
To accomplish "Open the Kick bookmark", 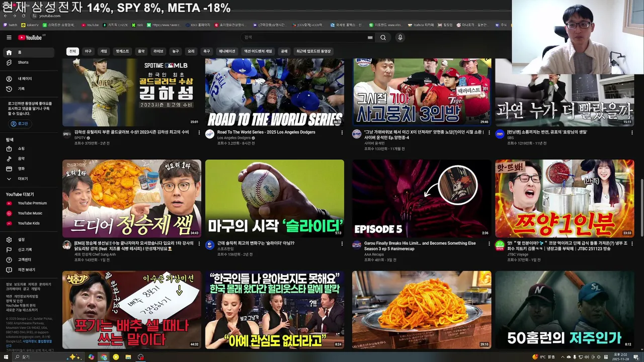I will click(x=138, y=25).
